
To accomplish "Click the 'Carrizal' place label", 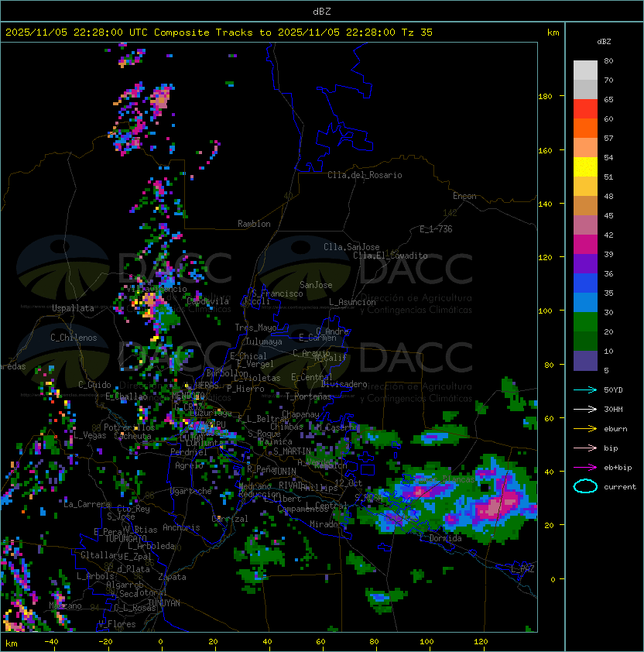I will (230, 519).
